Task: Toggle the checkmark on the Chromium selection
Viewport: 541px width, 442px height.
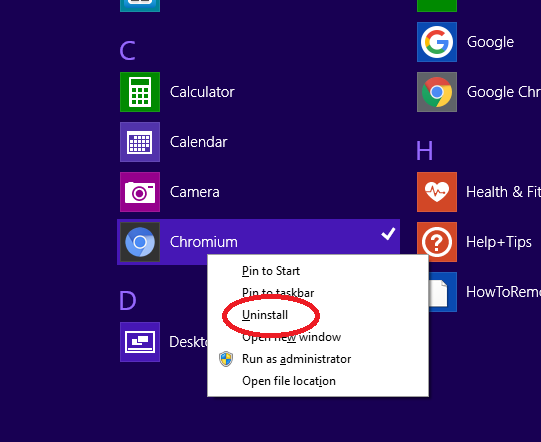Action: [388, 234]
